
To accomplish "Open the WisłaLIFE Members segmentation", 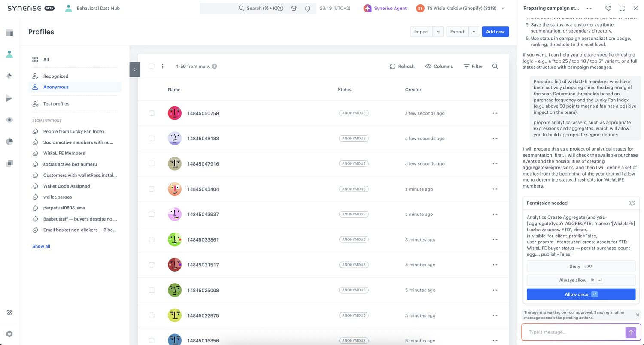I will [x=64, y=153].
